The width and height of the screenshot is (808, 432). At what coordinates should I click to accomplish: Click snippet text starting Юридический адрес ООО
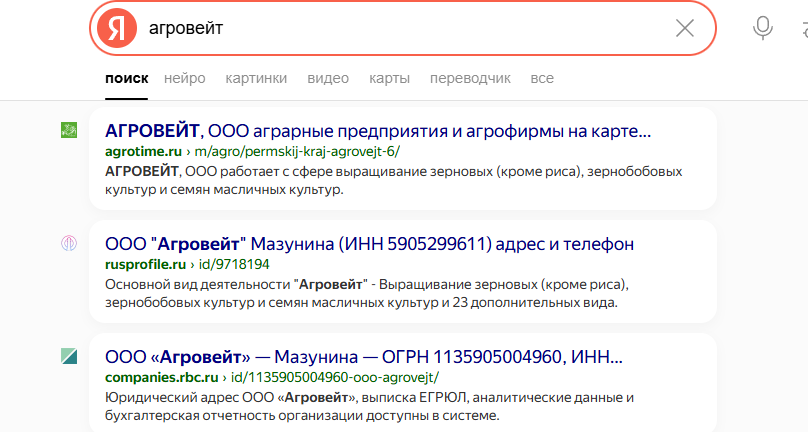click(x=369, y=406)
